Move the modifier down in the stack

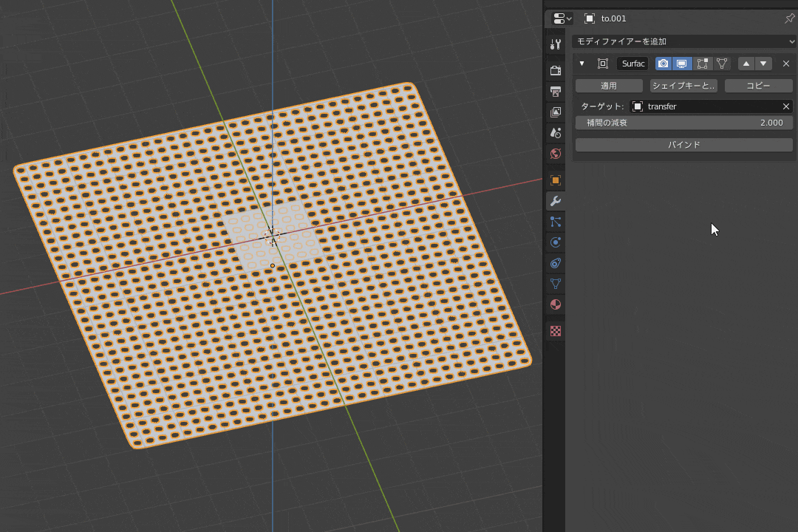point(763,64)
